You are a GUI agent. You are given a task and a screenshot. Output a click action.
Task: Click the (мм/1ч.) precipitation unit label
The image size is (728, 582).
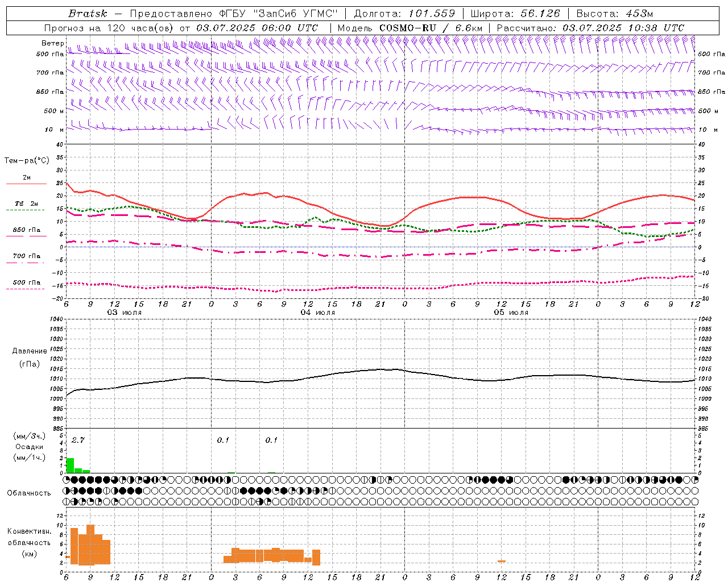pyautogui.click(x=30, y=458)
